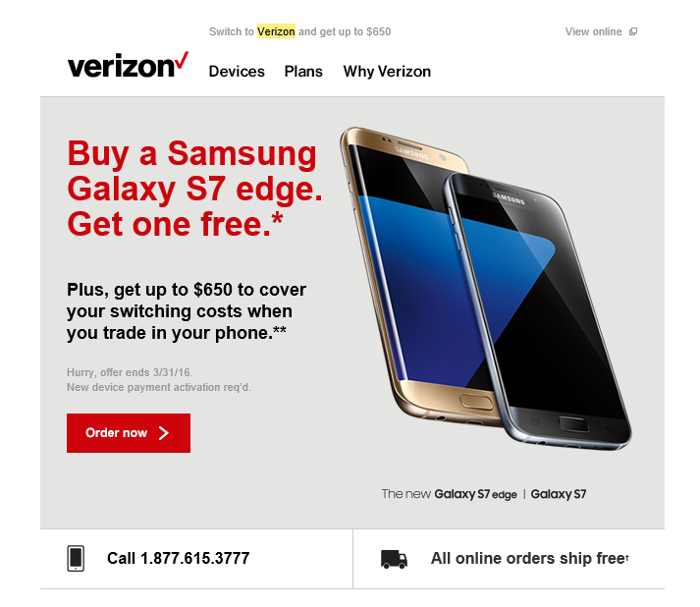Click Call 1.877.615.3777 phone number

click(x=178, y=558)
